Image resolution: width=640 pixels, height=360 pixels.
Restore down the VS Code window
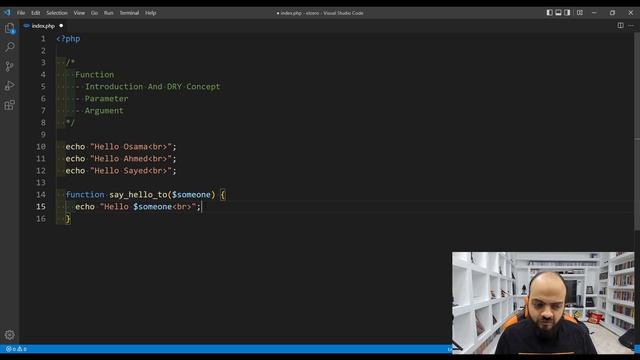[x=612, y=13]
